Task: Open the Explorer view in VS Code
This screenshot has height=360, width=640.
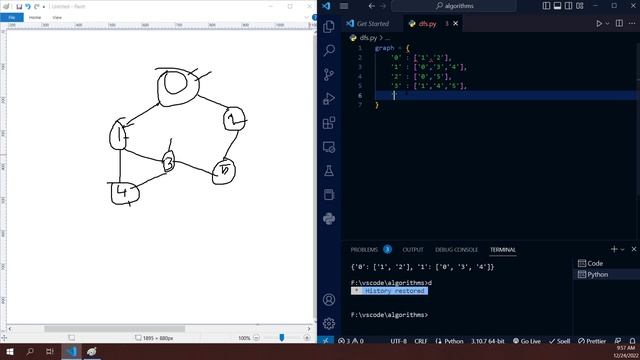Action: coord(329,27)
